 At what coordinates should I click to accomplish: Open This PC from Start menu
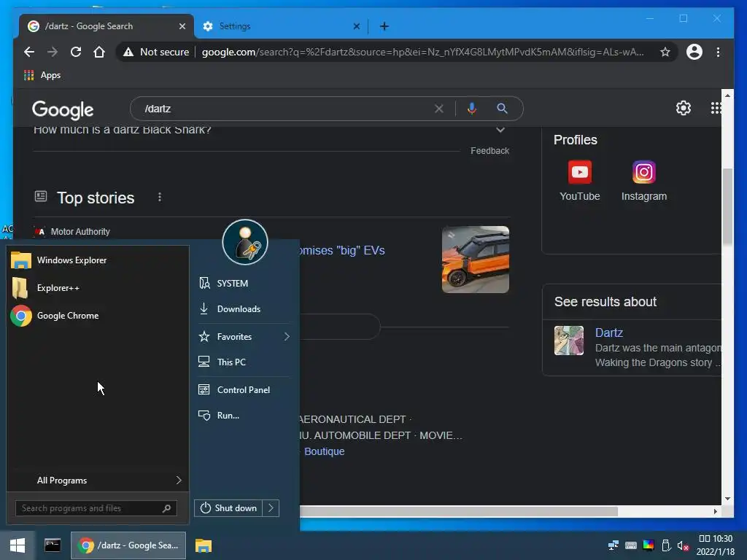click(x=244, y=362)
